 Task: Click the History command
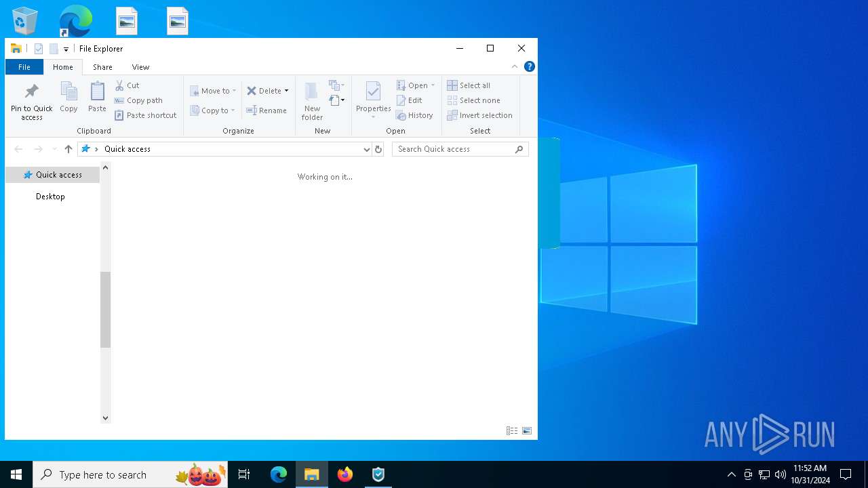coord(414,115)
